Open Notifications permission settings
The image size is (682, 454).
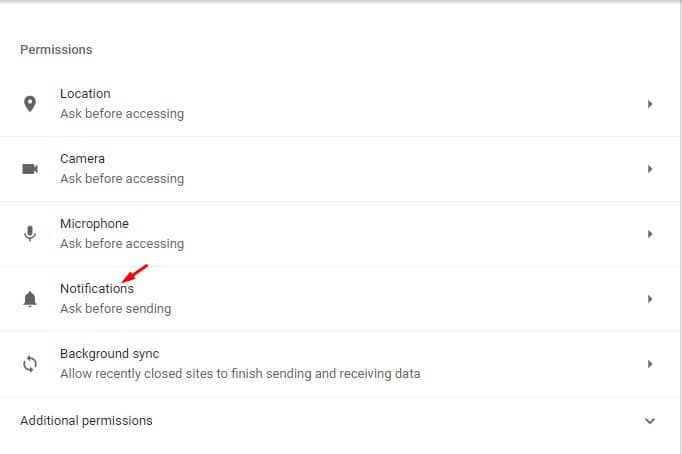pos(340,299)
